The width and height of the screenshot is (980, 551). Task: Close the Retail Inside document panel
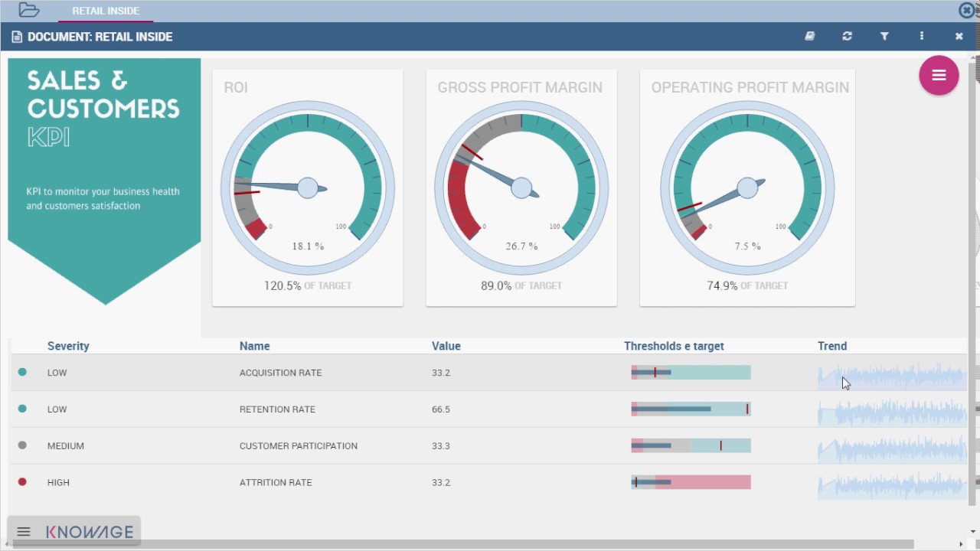click(959, 36)
